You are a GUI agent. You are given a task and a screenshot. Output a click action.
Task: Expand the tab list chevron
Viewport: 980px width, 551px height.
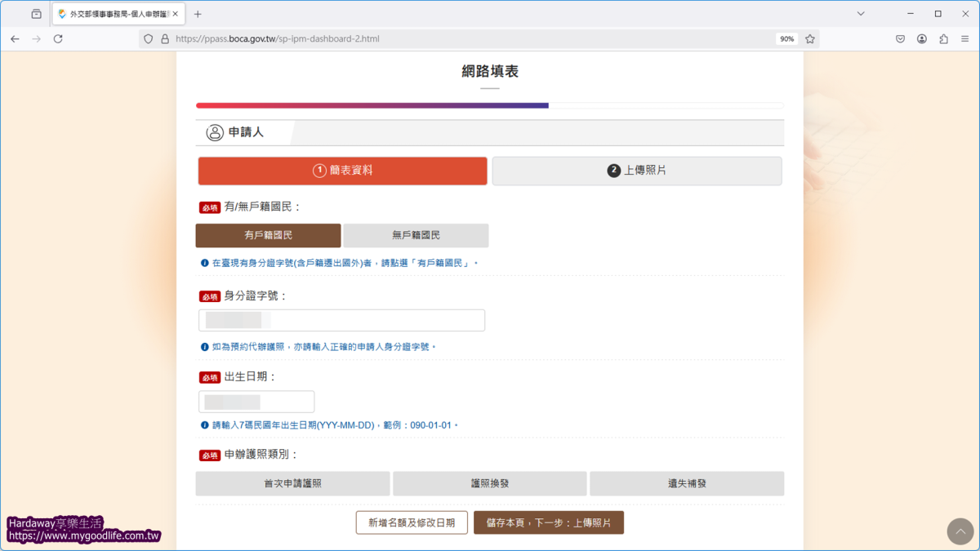[860, 14]
